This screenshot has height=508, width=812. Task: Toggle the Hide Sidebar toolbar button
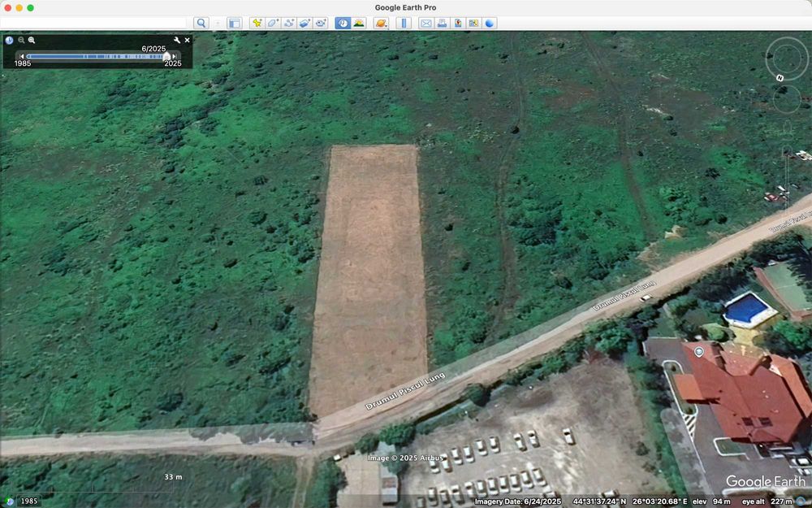235,23
